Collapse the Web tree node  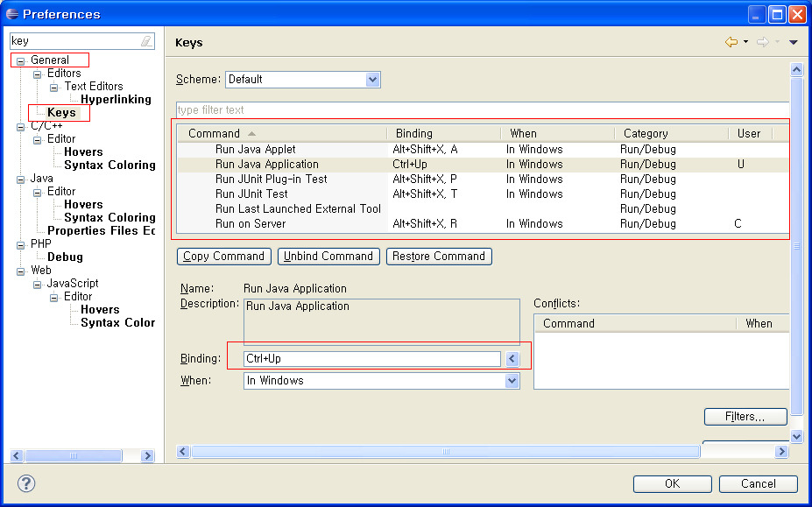[20, 271]
